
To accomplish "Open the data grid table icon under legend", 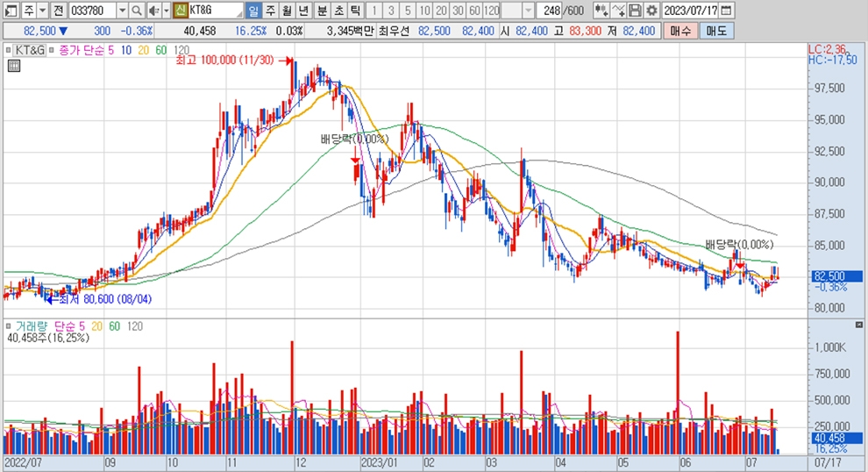I will click(14, 66).
